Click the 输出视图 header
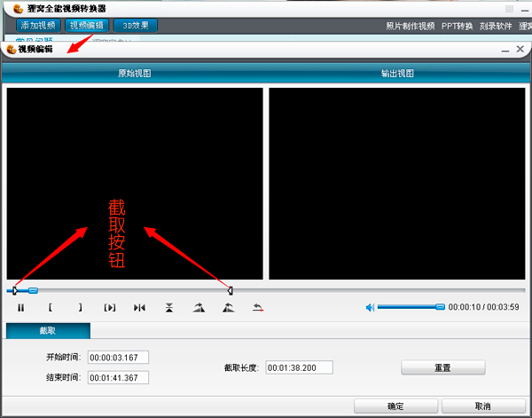532x418 pixels. 397,74
